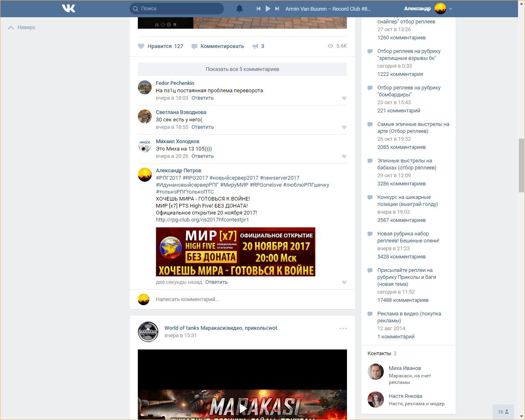
Task: Click hashtag #newserver2017
Action: [x=280, y=178]
